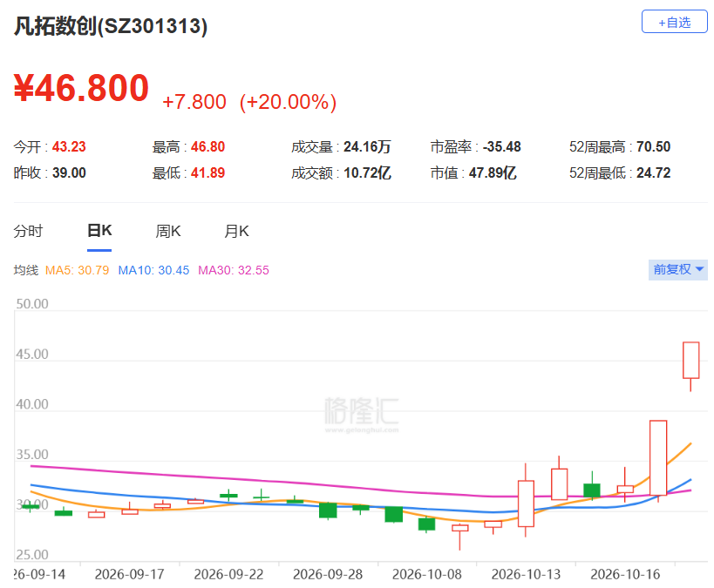This screenshot has height=588, width=714.
Task: Switch to the 分时 intraday tab
Action: 28,231
